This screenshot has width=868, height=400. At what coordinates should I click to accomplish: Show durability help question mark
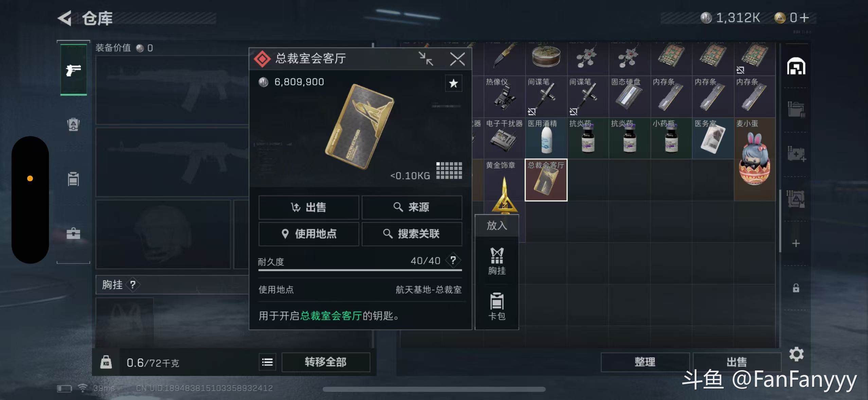coord(453,260)
